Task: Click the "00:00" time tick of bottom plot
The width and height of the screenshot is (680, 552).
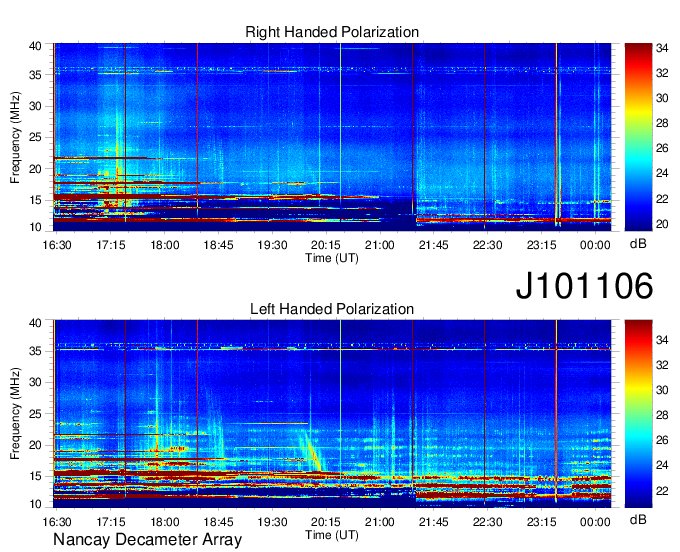Action: [595, 522]
